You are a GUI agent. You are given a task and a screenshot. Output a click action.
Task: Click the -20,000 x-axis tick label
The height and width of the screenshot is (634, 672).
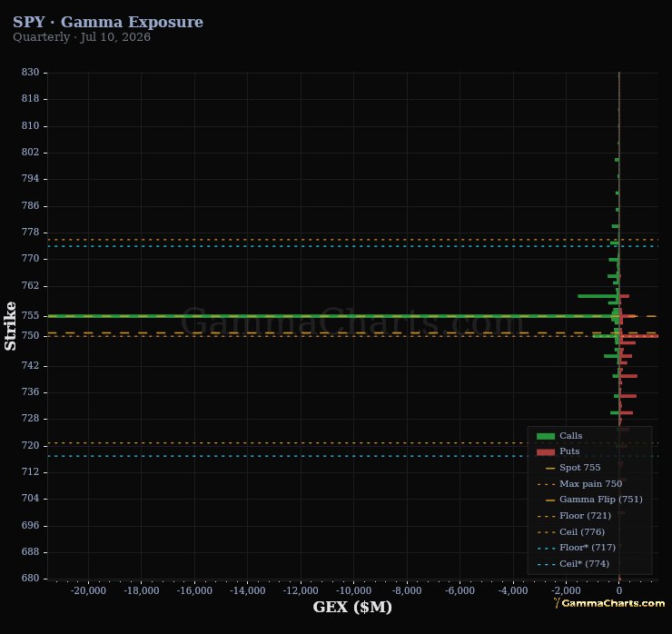(x=88, y=590)
